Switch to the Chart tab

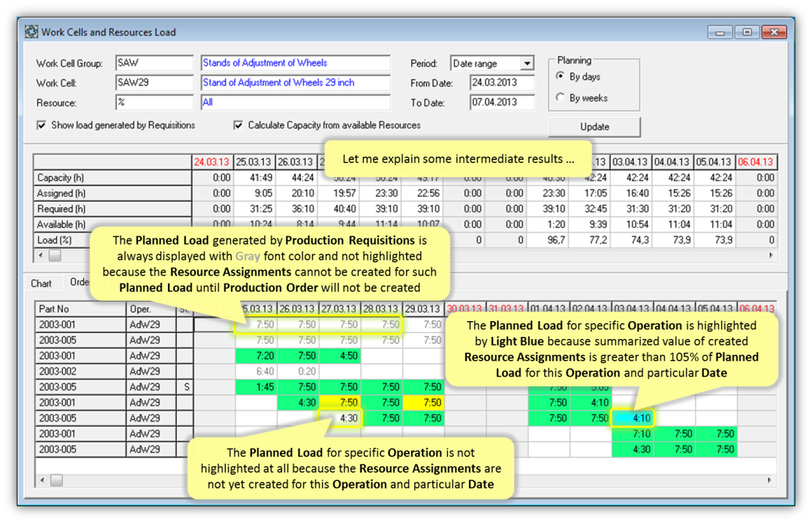click(41, 283)
